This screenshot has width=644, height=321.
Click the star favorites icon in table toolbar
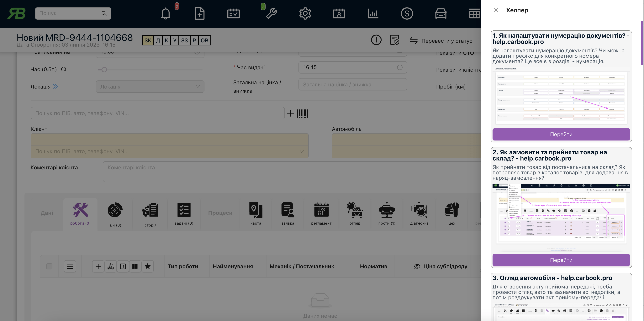tap(147, 266)
